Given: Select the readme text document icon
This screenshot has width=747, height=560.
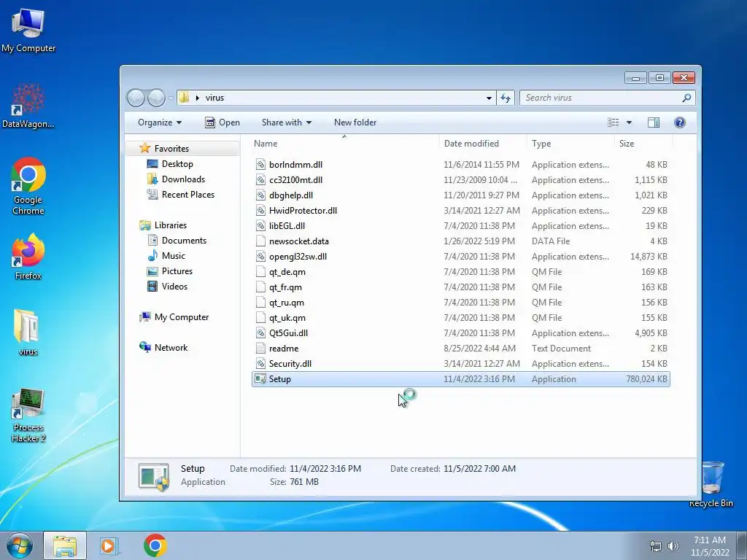Looking at the screenshot, I should point(260,349).
